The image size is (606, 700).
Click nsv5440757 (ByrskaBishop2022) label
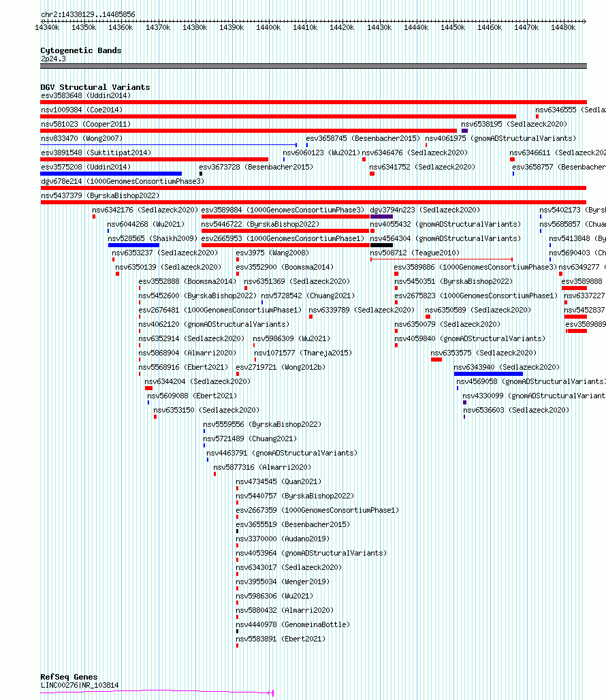click(x=295, y=496)
